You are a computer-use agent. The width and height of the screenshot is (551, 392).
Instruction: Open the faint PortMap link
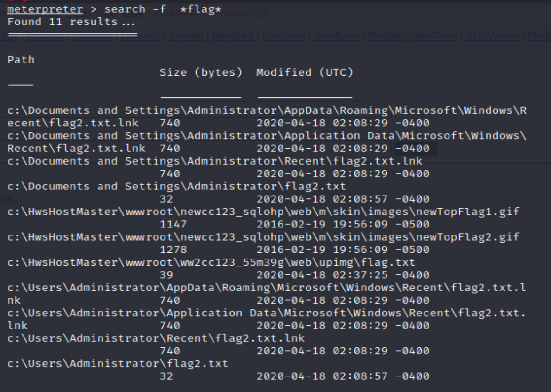tap(387, 36)
